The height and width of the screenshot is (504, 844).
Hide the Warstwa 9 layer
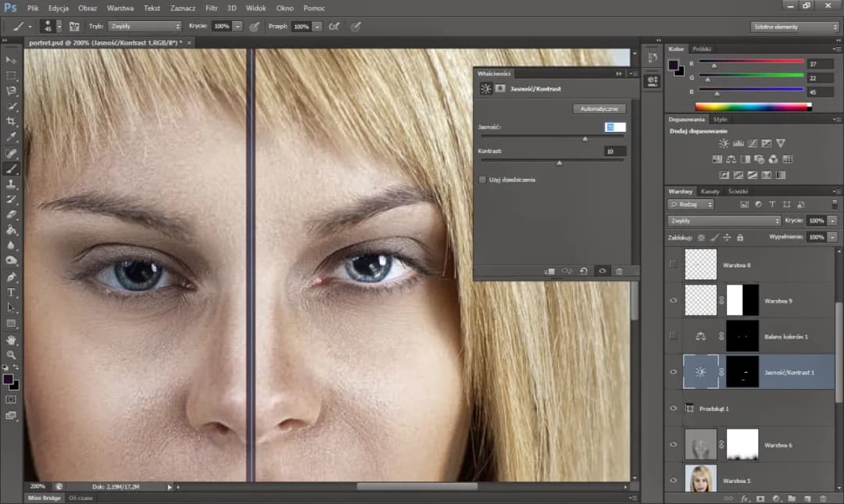click(x=673, y=300)
